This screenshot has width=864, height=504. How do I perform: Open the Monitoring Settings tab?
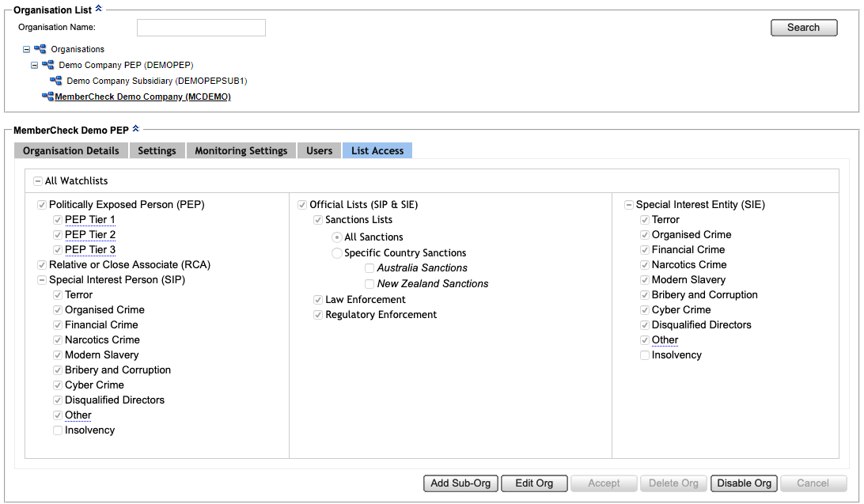(241, 150)
